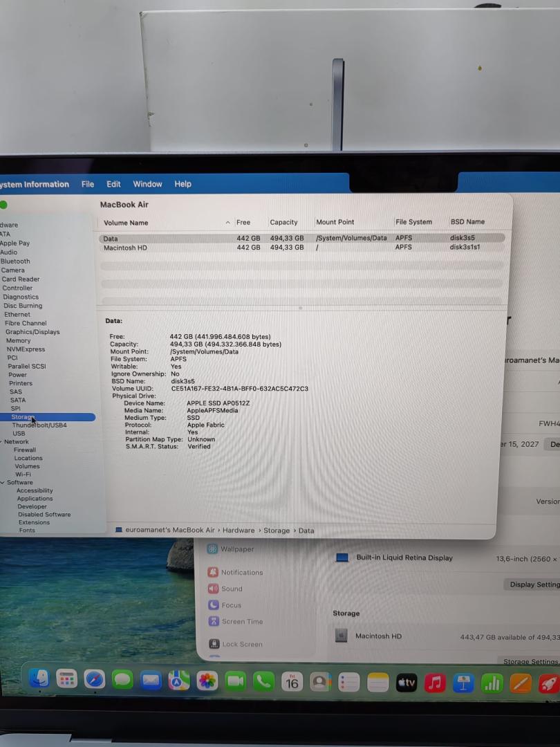Open Reminders from the Dock
This screenshot has width=560, height=747.
[349, 683]
